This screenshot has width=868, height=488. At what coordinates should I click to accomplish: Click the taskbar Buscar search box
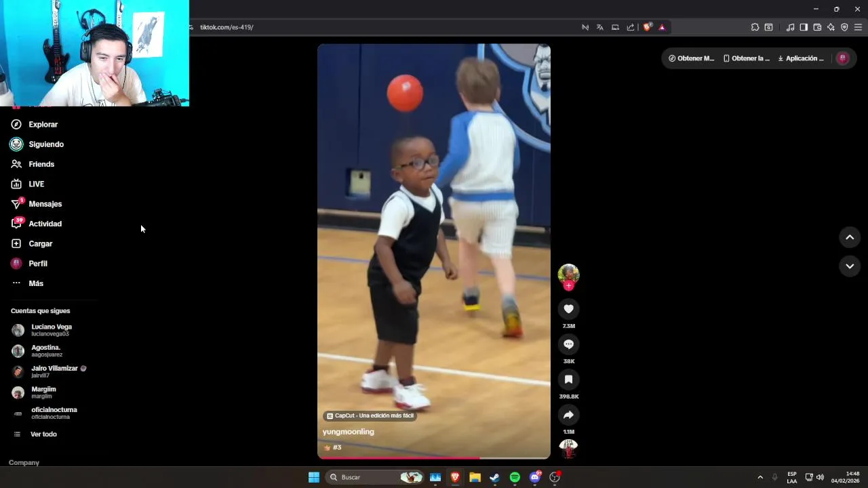click(x=375, y=477)
